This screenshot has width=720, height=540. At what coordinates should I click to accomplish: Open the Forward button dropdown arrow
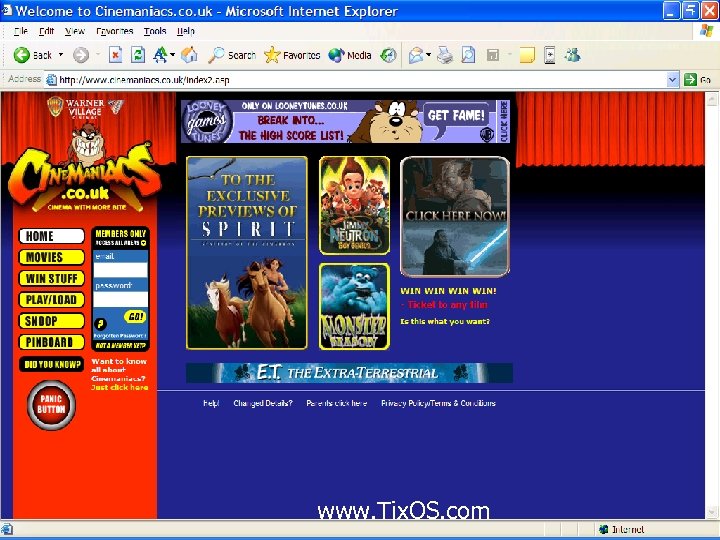[98, 55]
